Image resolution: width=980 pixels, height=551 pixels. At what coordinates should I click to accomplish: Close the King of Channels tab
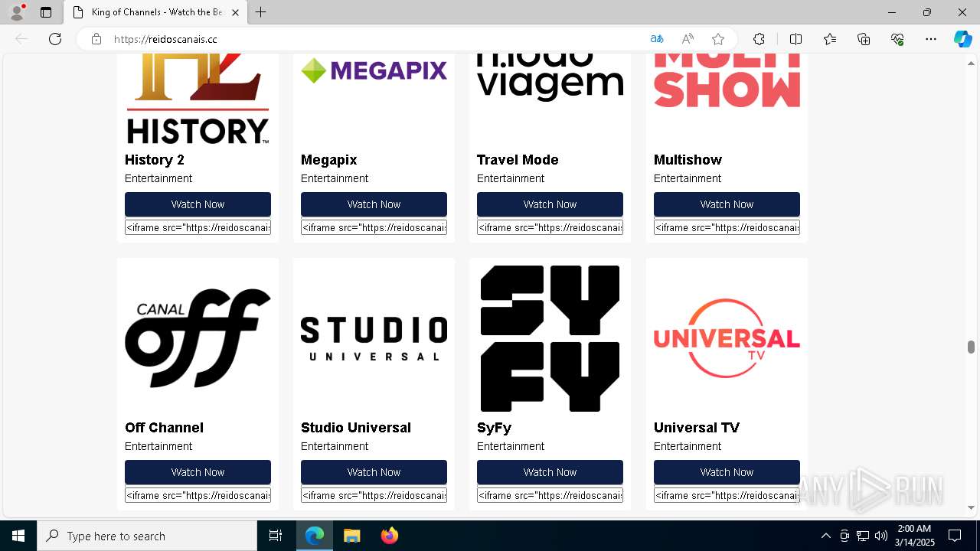[235, 12]
